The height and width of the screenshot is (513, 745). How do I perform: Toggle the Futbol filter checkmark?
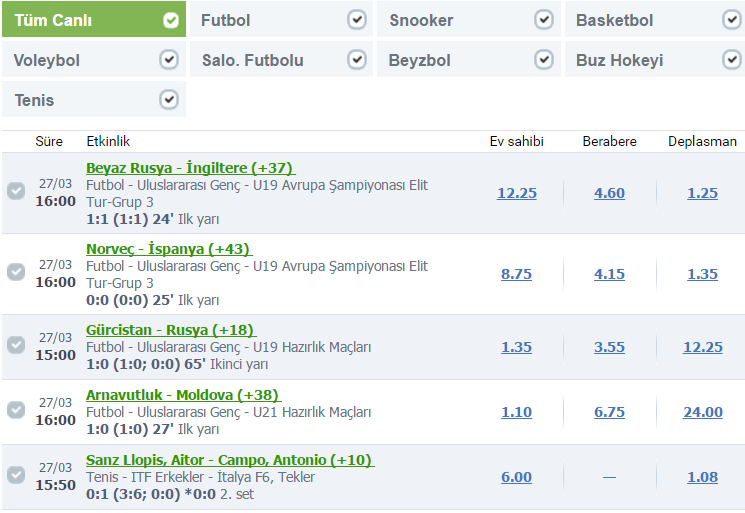click(356, 20)
